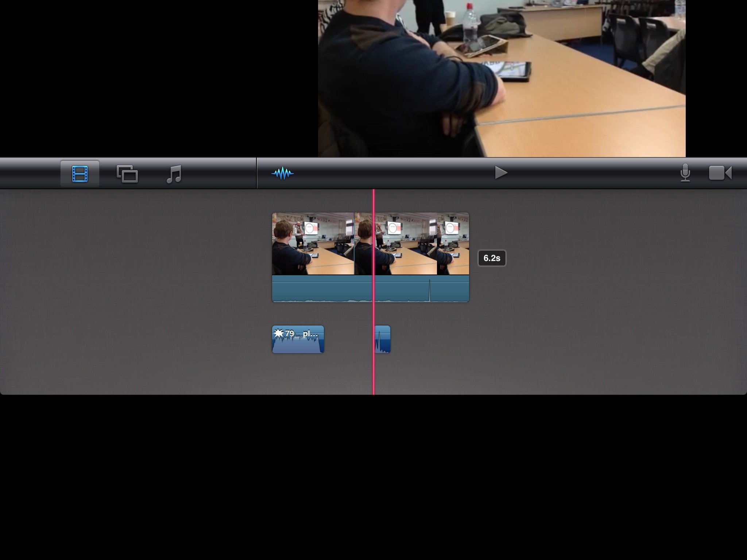This screenshot has height=560, width=747.
Task: Tap the microphone icon to record a voiceover
Action: point(686,173)
